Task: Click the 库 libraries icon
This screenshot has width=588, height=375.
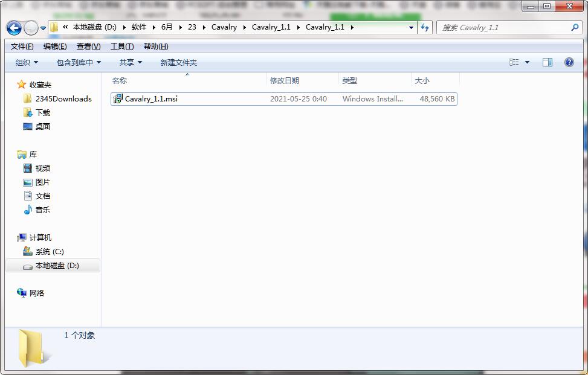Action: [22, 155]
